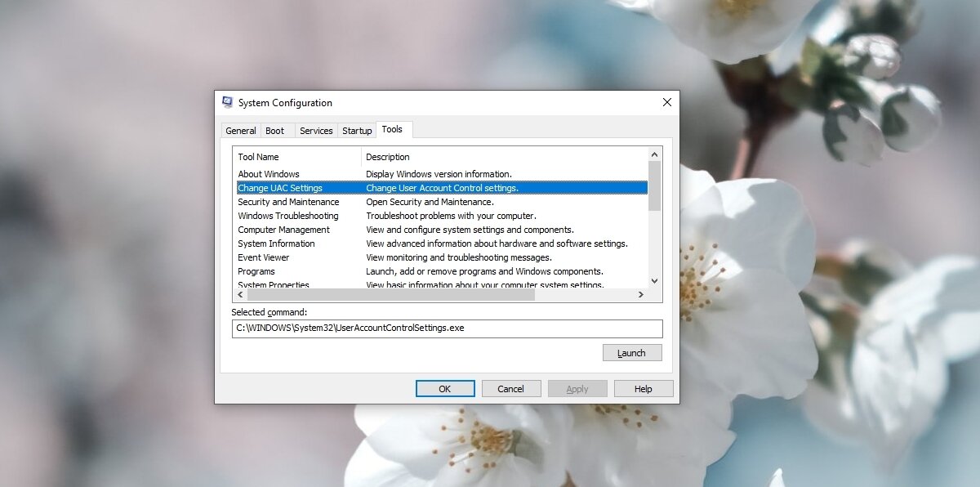Click the Selected command text field
This screenshot has width=980, height=487.
[x=448, y=328]
